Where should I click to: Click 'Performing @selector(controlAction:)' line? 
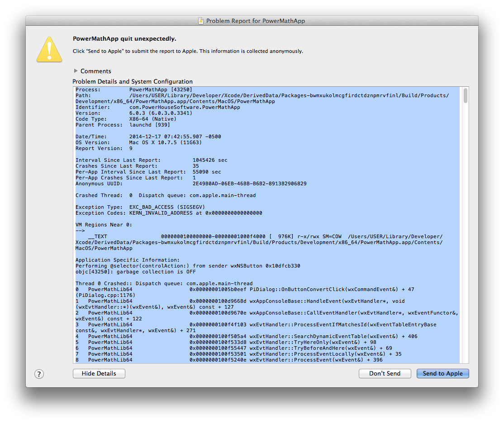(188, 266)
